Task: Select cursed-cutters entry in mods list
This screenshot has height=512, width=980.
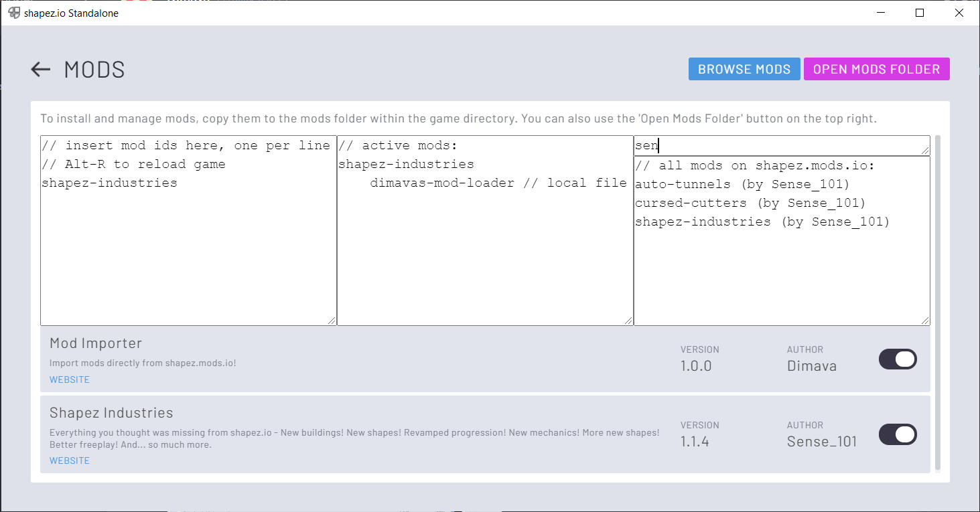Action: [x=750, y=203]
